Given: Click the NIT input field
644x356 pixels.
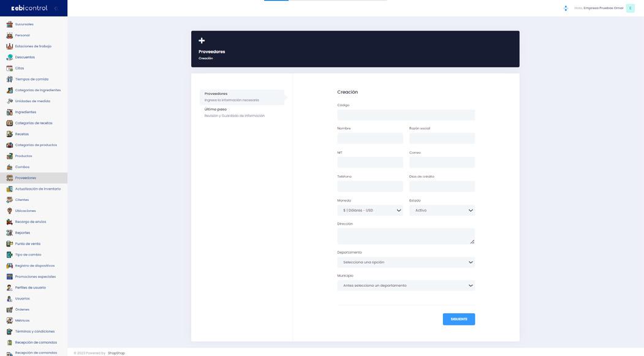Looking at the screenshot, I should point(370,162).
